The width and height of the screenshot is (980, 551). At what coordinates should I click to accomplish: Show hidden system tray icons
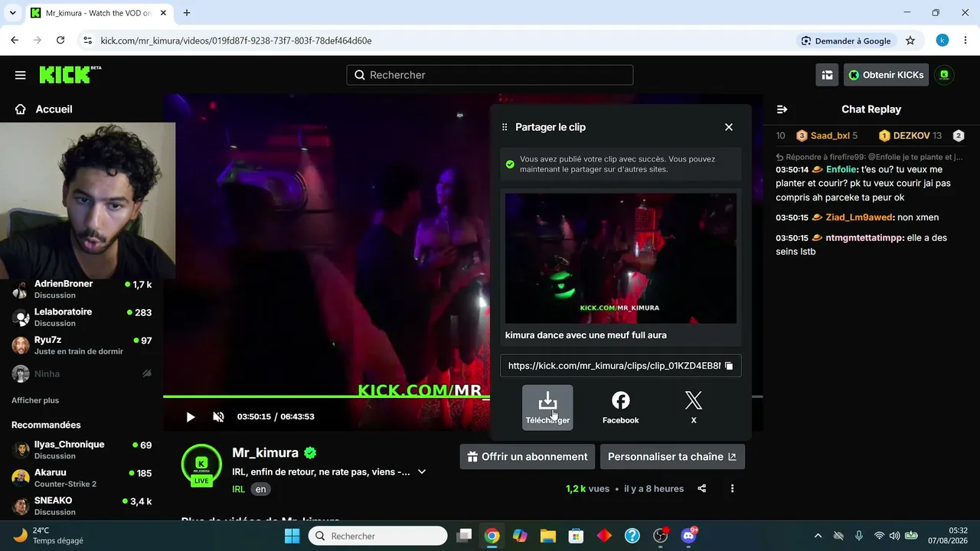(818, 536)
